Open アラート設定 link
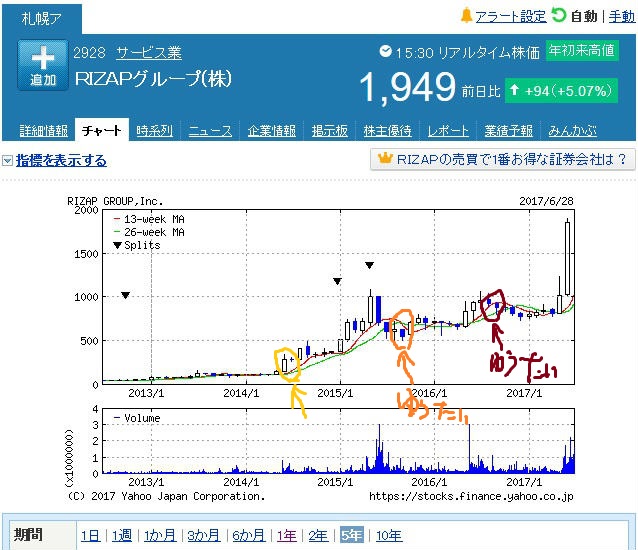The height and width of the screenshot is (550, 638). pyautogui.click(x=510, y=17)
